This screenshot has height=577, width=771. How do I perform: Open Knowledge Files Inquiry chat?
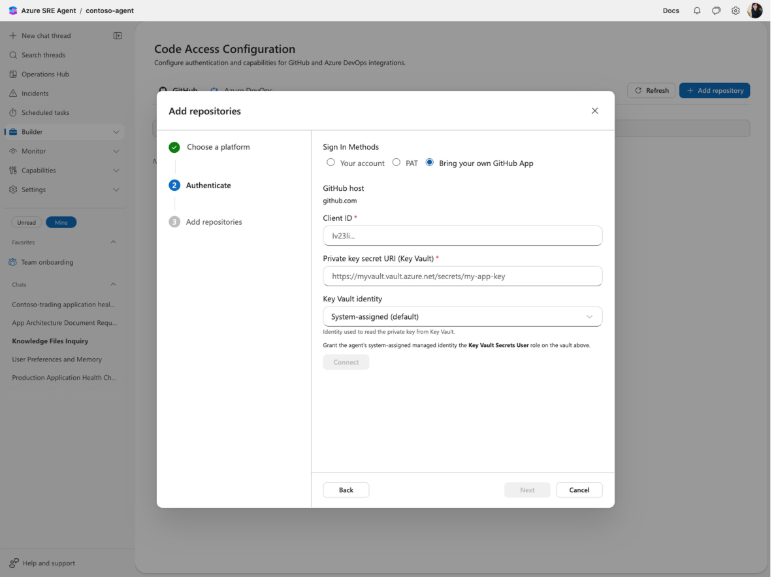point(50,341)
